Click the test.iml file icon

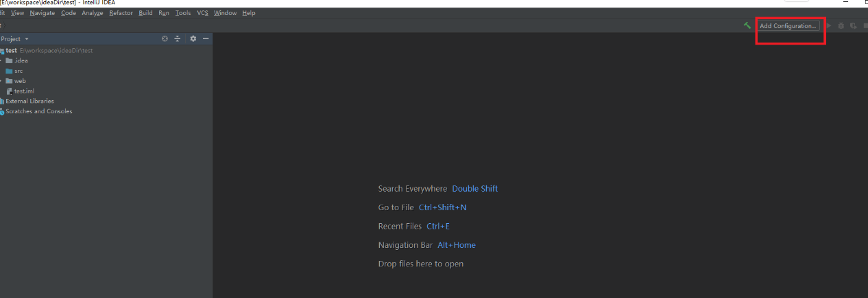9,91
